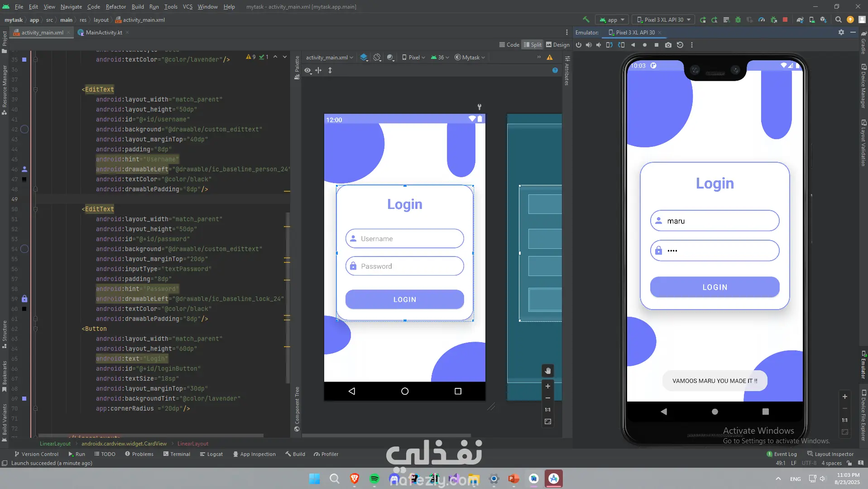Toggle the Component Tree side panel
The width and height of the screenshot is (868, 489).
[x=297, y=409]
